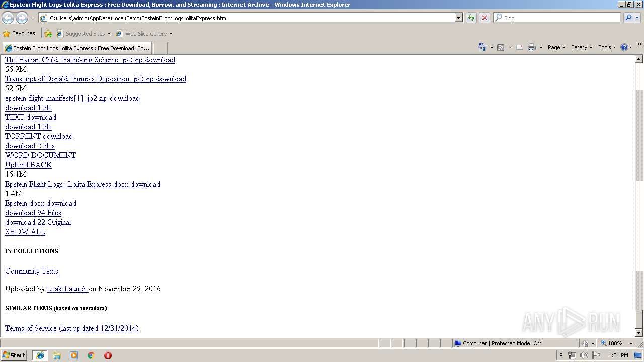Click the Help question mark icon
644x362 pixels.
[624, 47]
